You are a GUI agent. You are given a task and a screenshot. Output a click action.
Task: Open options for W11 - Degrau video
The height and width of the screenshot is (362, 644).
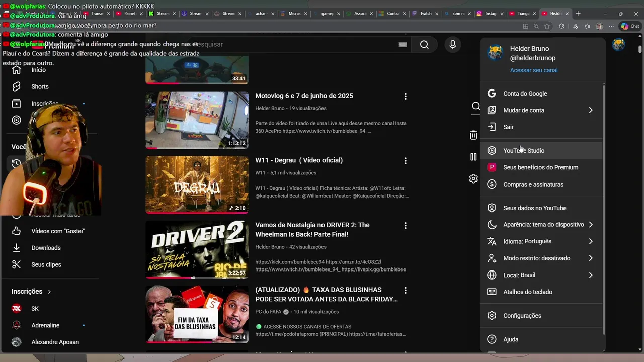[406, 161]
